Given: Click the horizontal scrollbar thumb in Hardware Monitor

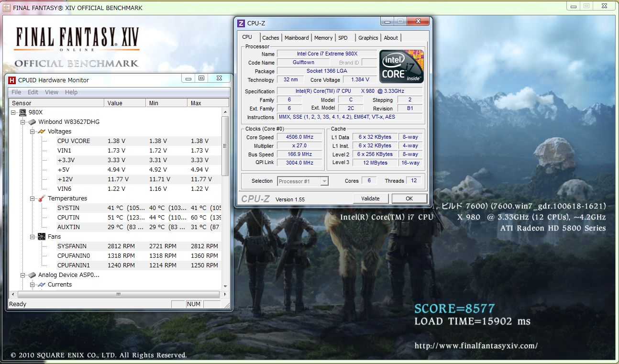Looking at the screenshot, I should pos(119,295).
